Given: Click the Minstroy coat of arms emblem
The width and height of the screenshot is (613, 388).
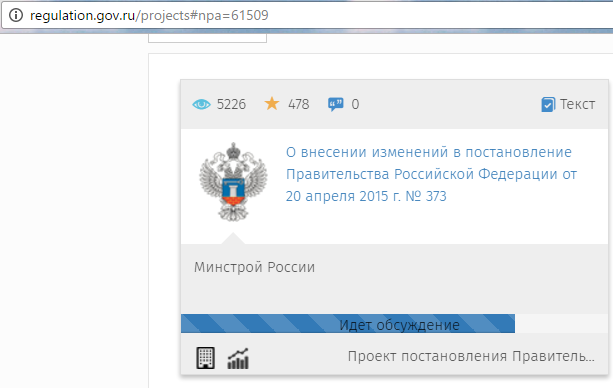Looking at the screenshot, I should pyautogui.click(x=233, y=182).
